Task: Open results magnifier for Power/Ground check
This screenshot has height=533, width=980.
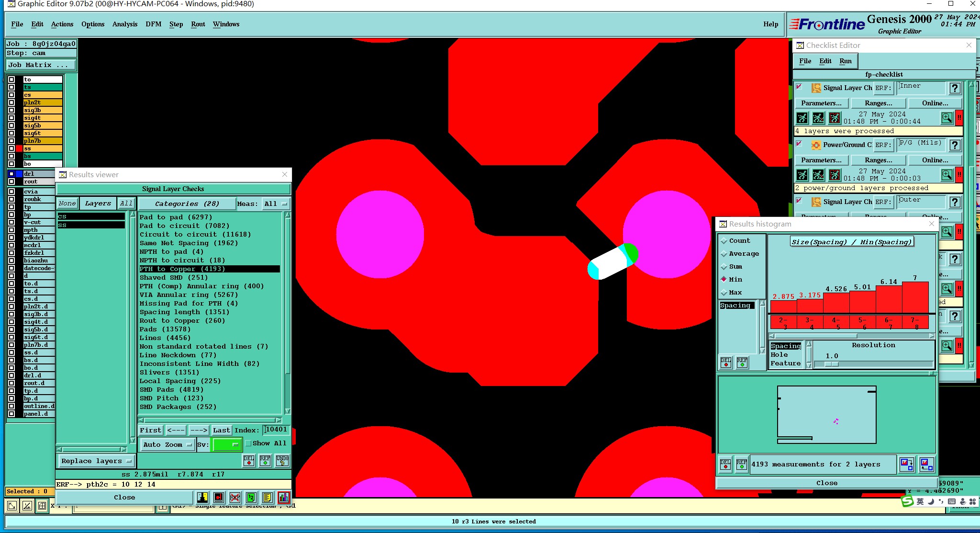Action: [x=947, y=175]
